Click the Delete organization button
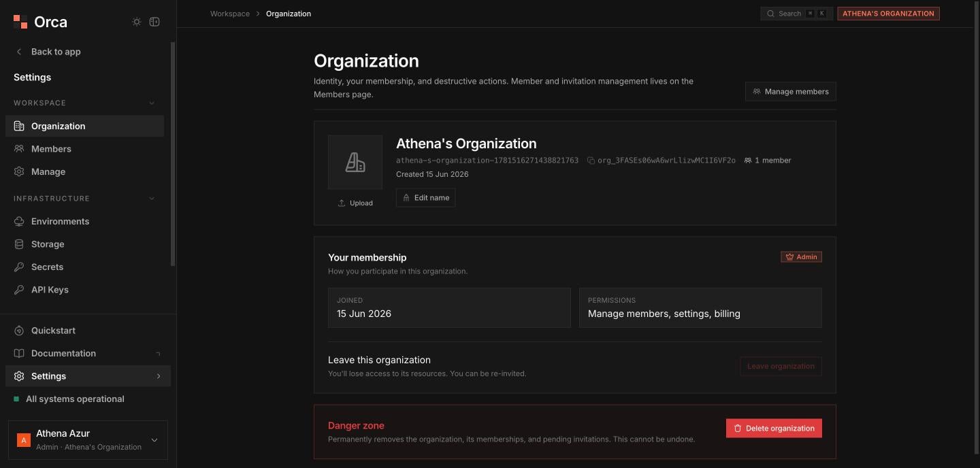 [x=774, y=429]
